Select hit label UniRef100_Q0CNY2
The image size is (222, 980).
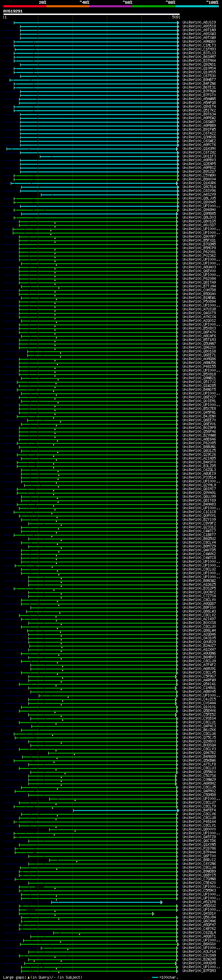199,592
